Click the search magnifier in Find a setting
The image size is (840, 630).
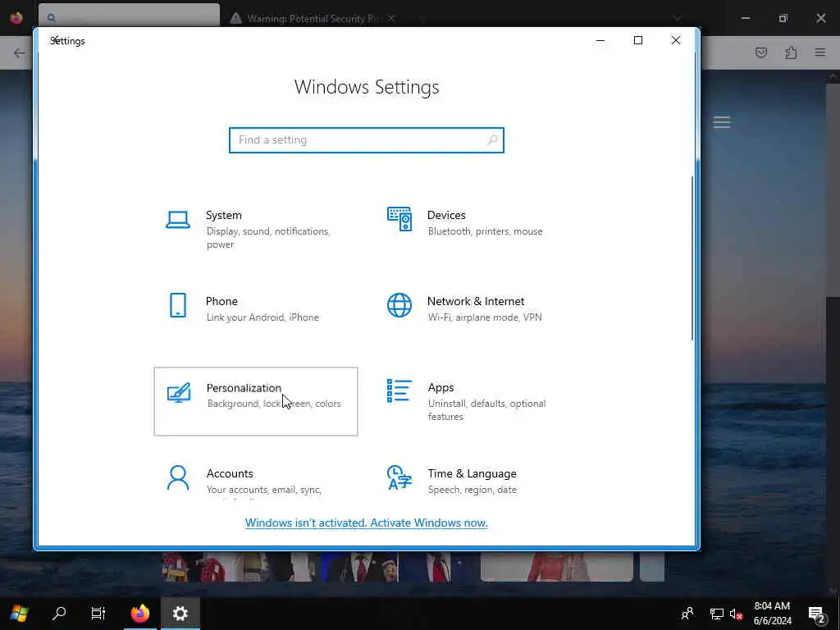[x=492, y=140]
